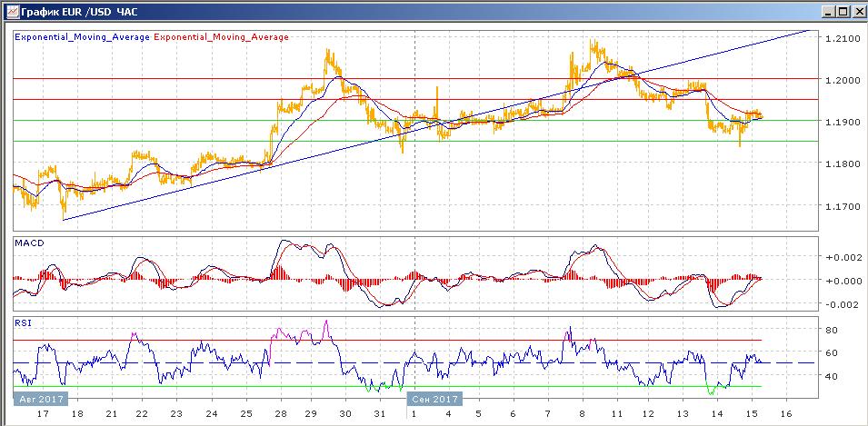Click date 13 on the time axis
The height and width of the screenshot is (426, 868).
[683, 414]
